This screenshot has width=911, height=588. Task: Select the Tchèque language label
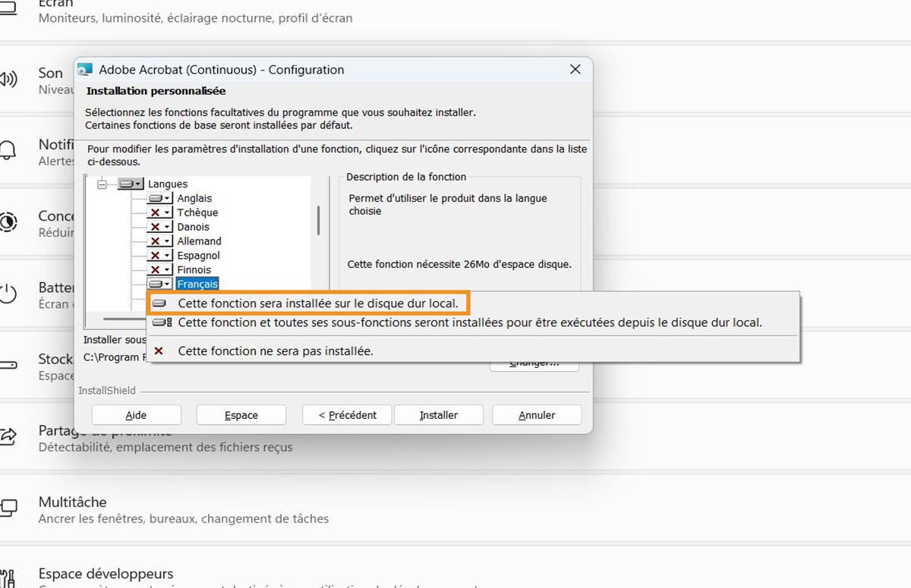click(x=197, y=212)
